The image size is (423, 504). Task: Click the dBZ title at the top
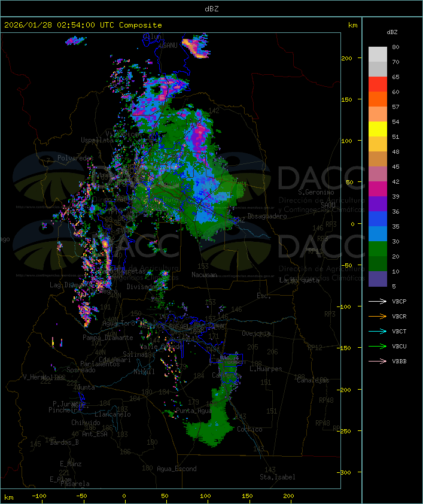[211, 8]
